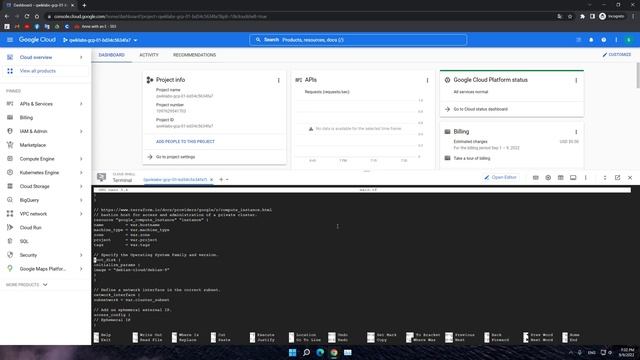Open the help question mark menu
Viewport: 640px width, 360px height.
click(604, 40)
